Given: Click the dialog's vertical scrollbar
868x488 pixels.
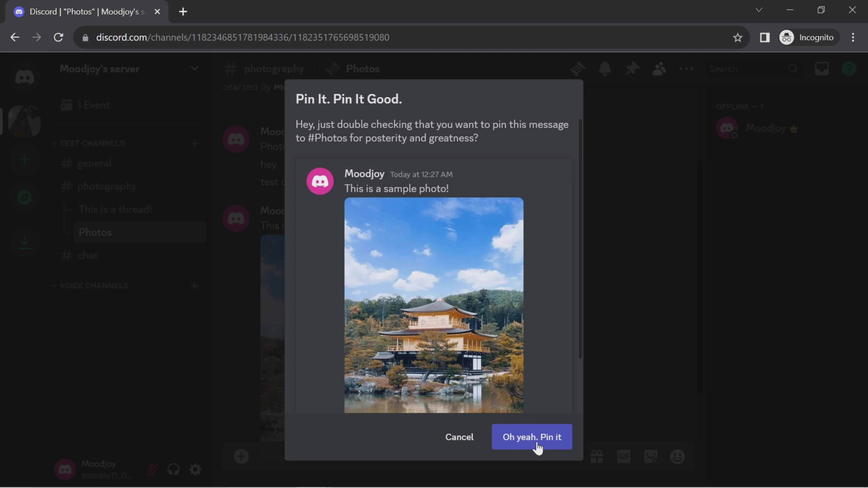Looking at the screenshot, I should coord(580,239).
